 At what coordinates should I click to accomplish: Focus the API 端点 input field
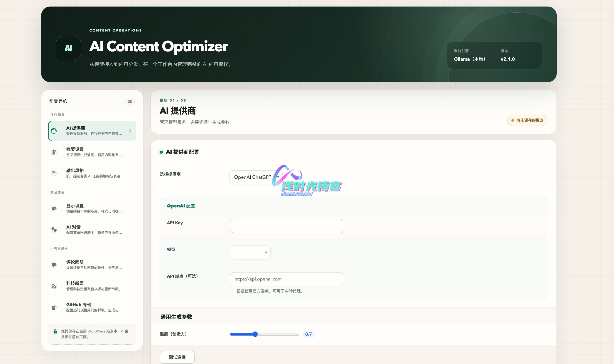tap(287, 279)
